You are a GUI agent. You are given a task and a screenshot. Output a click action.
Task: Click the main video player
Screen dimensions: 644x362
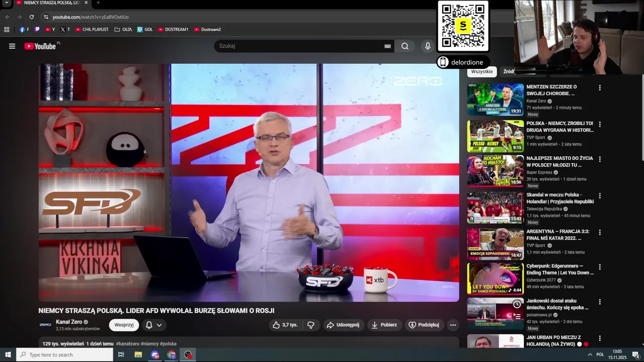(x=249, y=183)
